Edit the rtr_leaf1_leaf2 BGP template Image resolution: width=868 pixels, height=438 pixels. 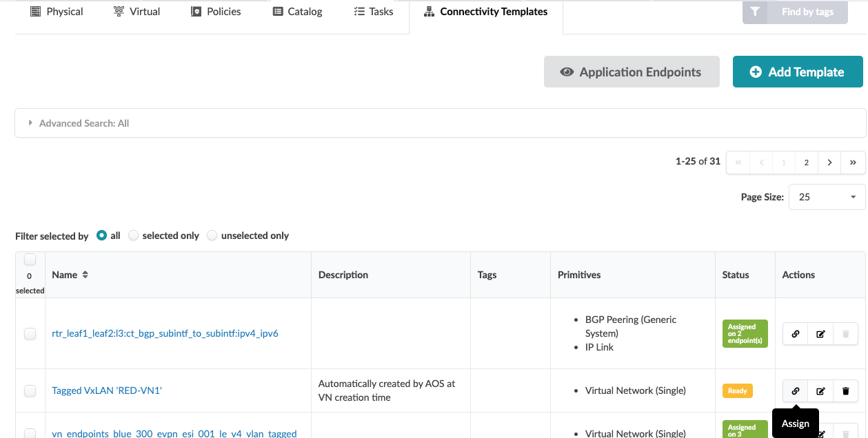point(820,333)
